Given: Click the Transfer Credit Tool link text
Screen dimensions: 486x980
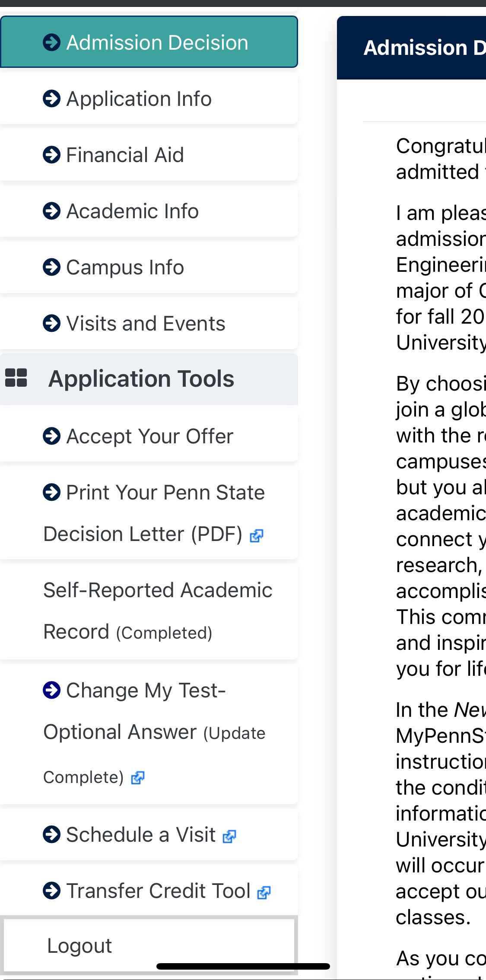Looking at the screenshot, I should click(x=158, y=891).
